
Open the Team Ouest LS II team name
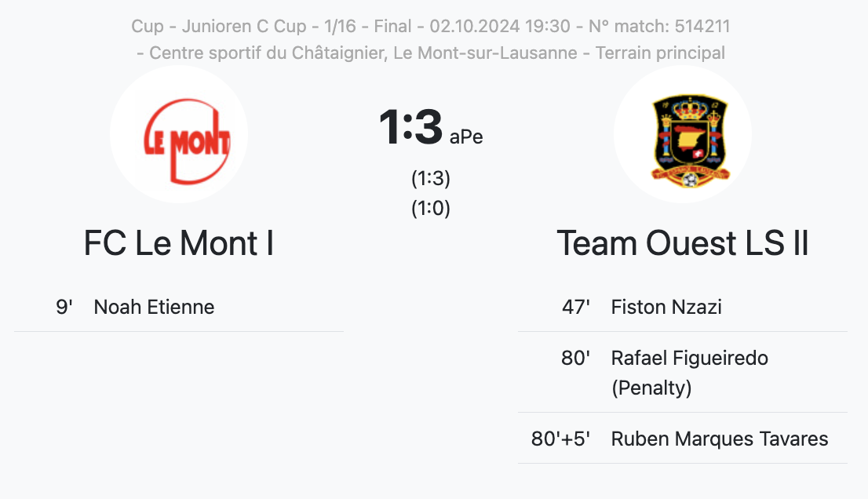click(683, 244)
